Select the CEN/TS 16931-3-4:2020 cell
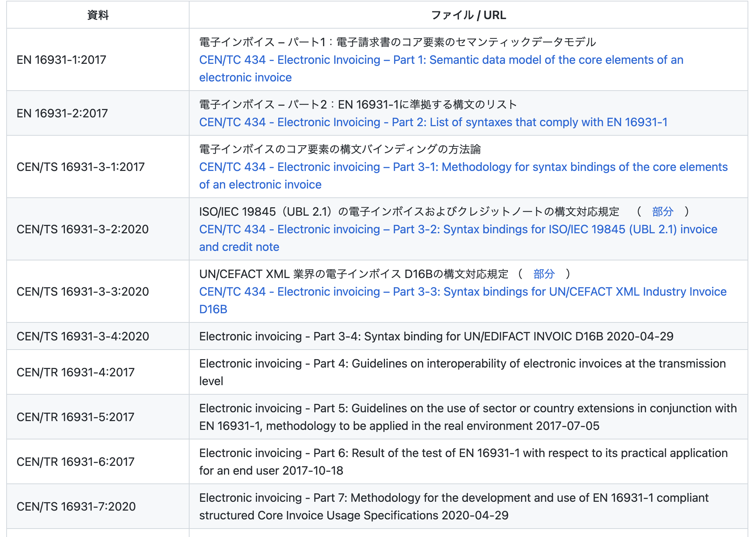 coord(98,336)
